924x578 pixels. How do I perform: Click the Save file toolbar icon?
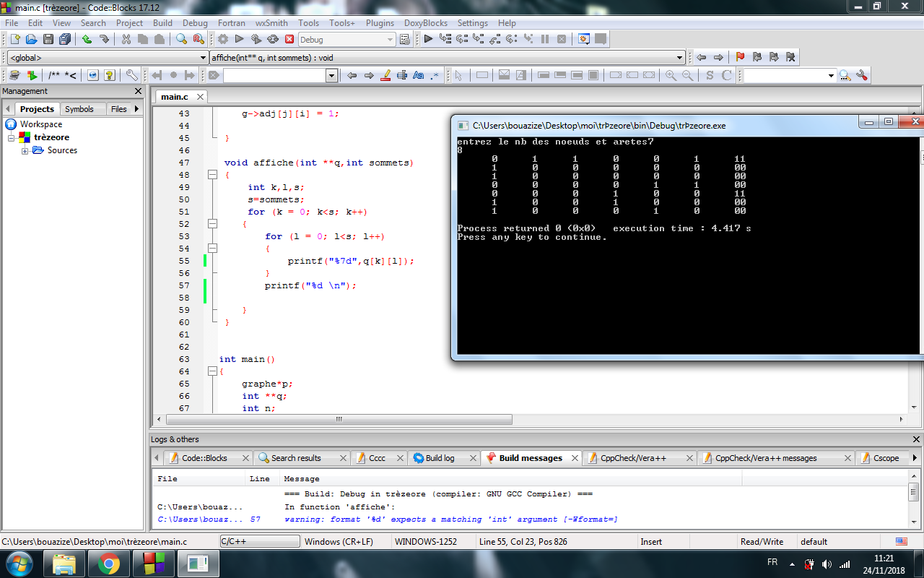click(48, 39)
